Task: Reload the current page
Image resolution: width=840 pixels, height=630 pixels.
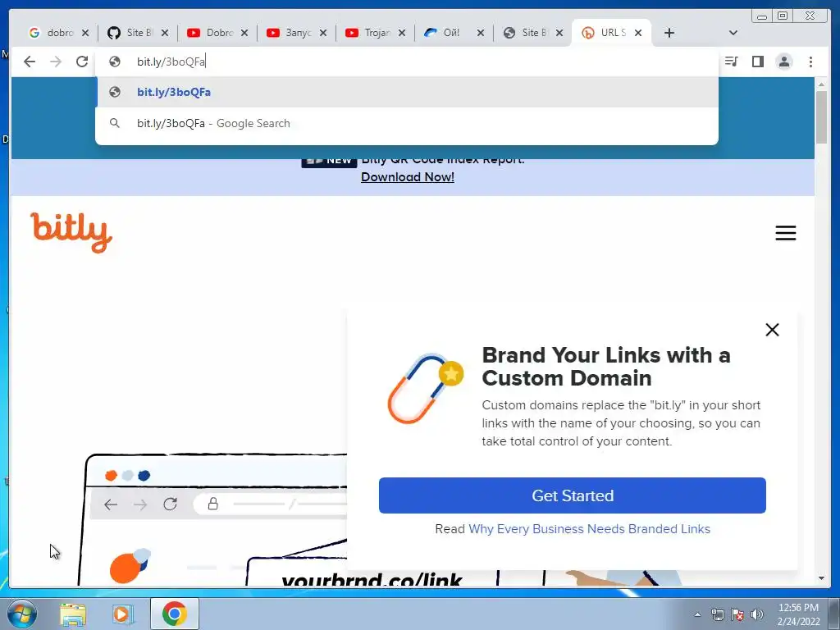Action: click(x=82, y=62)
